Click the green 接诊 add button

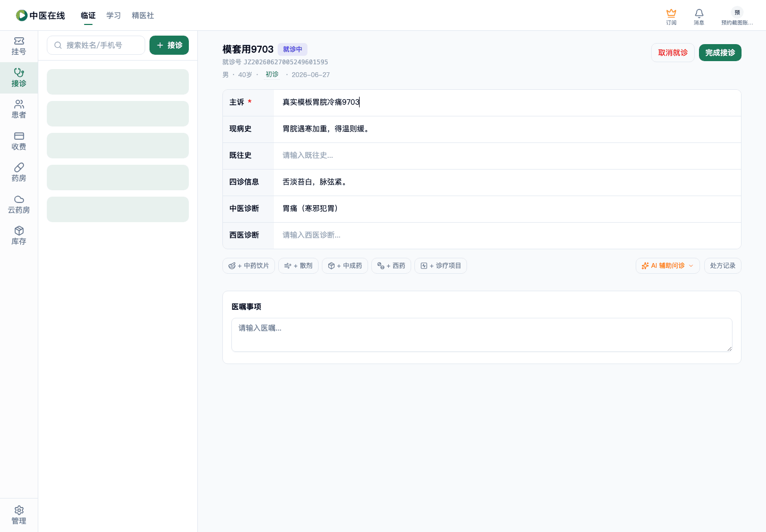coord(169,45)
